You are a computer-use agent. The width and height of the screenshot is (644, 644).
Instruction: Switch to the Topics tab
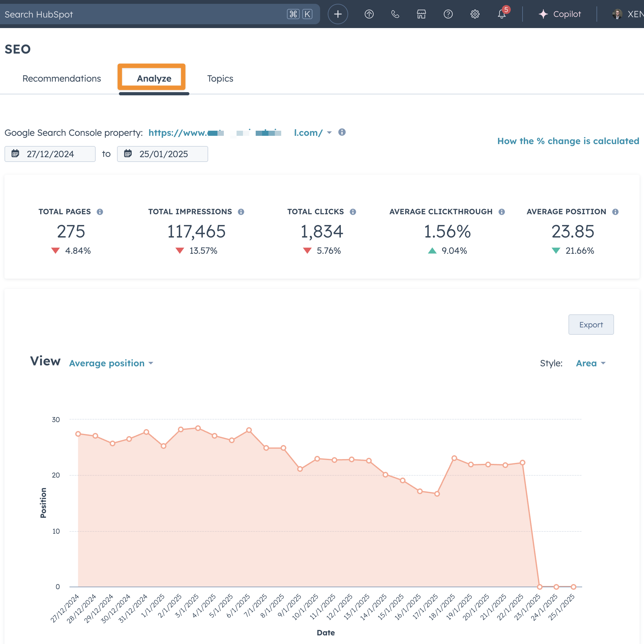coord(220,78)
